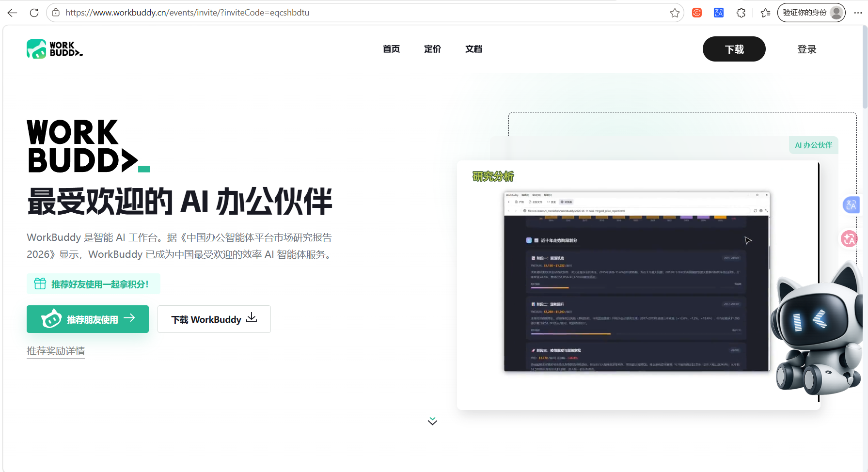868x472 pixels.
Task: Open the blue translate extension in toolbar
Action: (719, 13)
